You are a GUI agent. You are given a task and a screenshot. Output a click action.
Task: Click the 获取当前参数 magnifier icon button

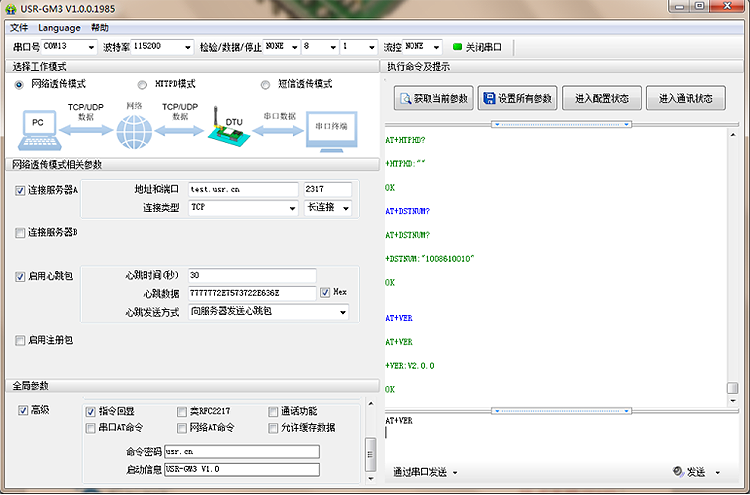pos(406,99)
